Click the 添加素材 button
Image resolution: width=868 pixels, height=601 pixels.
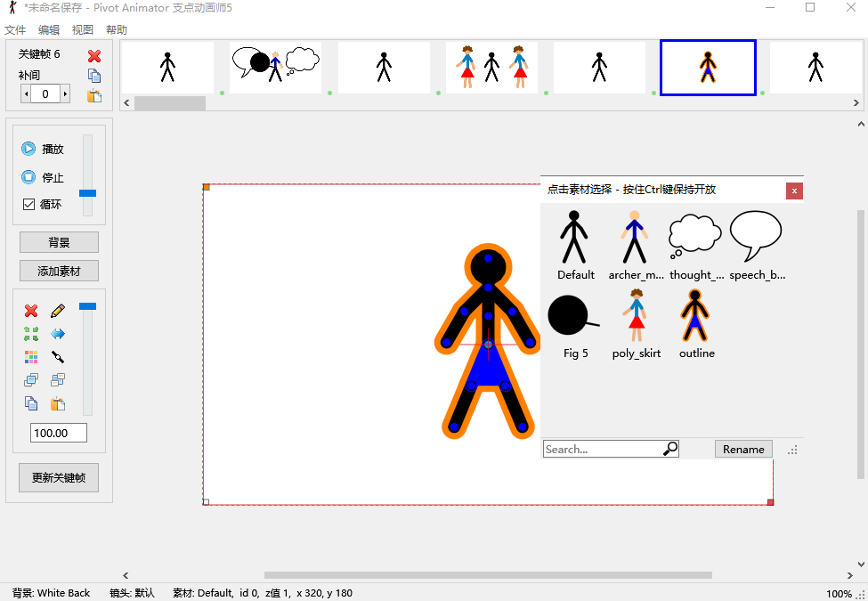(x=59, y=271)
